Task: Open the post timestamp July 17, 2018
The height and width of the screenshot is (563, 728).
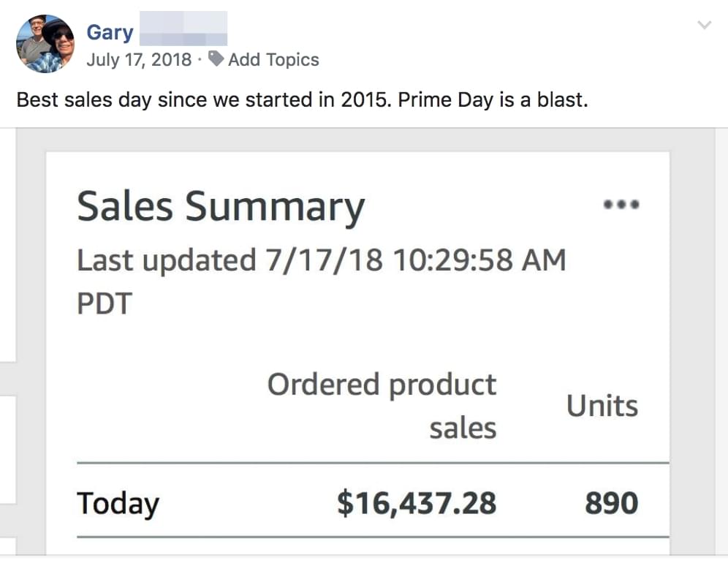Action: click(x=139, y=59)
